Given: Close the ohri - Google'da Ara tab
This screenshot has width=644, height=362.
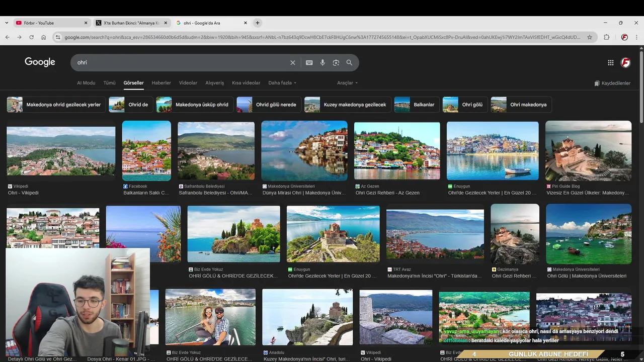Looking at the screenshot, I should (246, 23).
